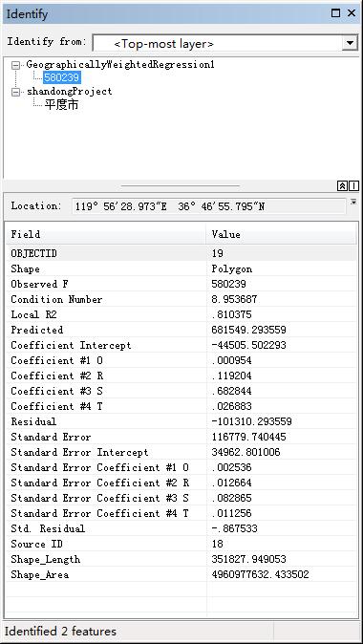The width and height of the screenshot is (363, 644).
Task: Click the value .012664
Action: [231, 483]
